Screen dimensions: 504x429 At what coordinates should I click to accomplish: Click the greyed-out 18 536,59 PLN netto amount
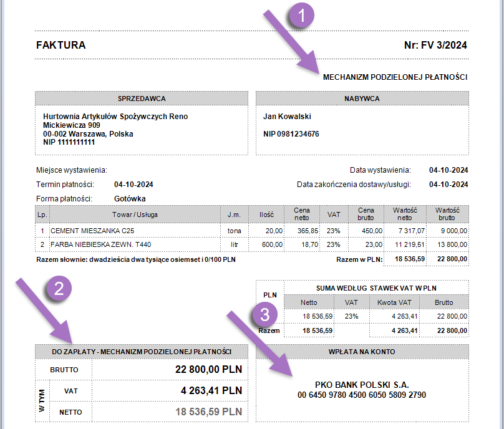coord(208,412)
